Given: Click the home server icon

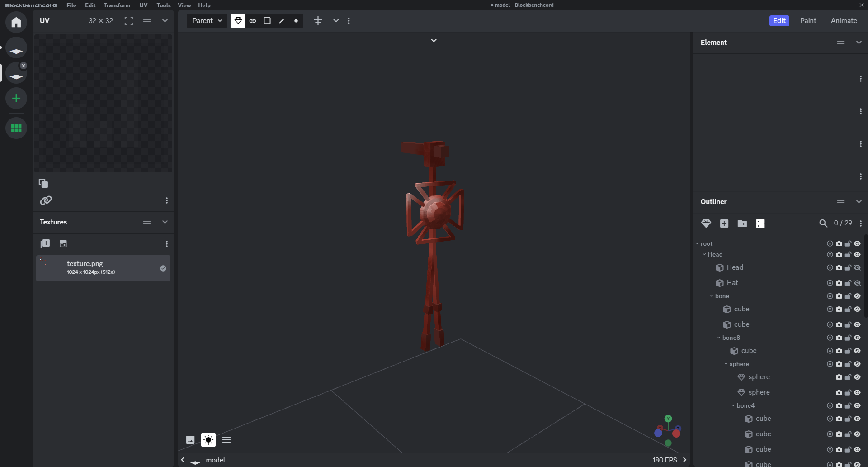Looking at the screenshot, I should tap(16, 22).
